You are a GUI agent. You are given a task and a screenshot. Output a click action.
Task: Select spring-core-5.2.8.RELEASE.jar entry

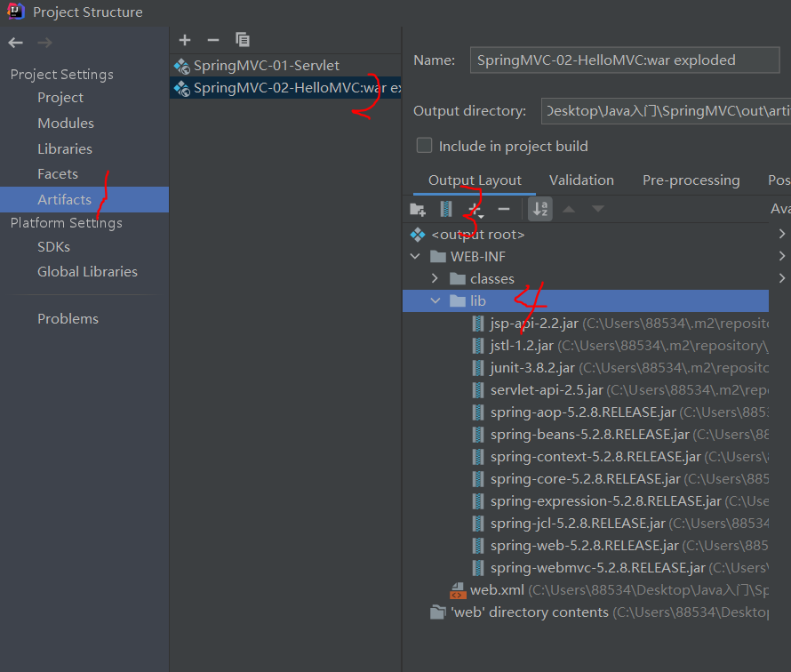pos(585,478)
